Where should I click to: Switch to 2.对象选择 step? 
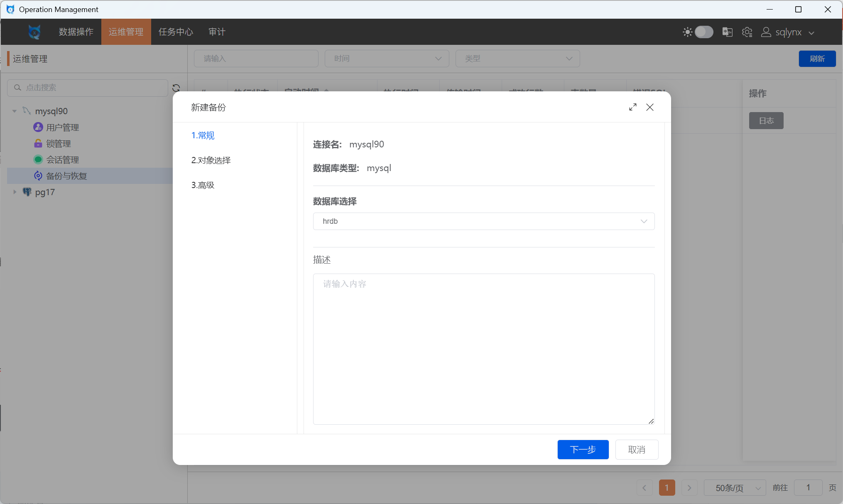coord(211,160)
